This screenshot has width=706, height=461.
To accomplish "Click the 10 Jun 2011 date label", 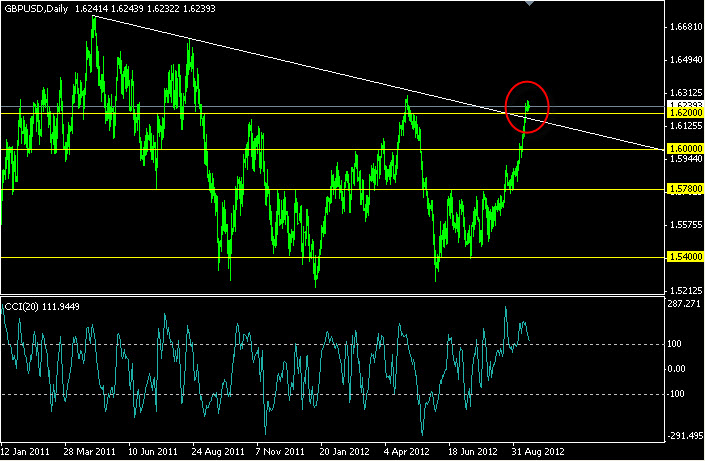I will [x=153, y=452].
